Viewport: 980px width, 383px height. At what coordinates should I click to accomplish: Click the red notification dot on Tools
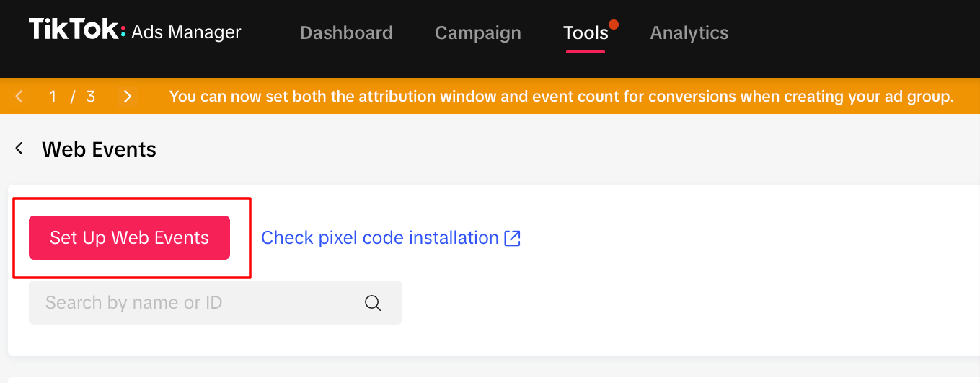(x=614, y=25)
